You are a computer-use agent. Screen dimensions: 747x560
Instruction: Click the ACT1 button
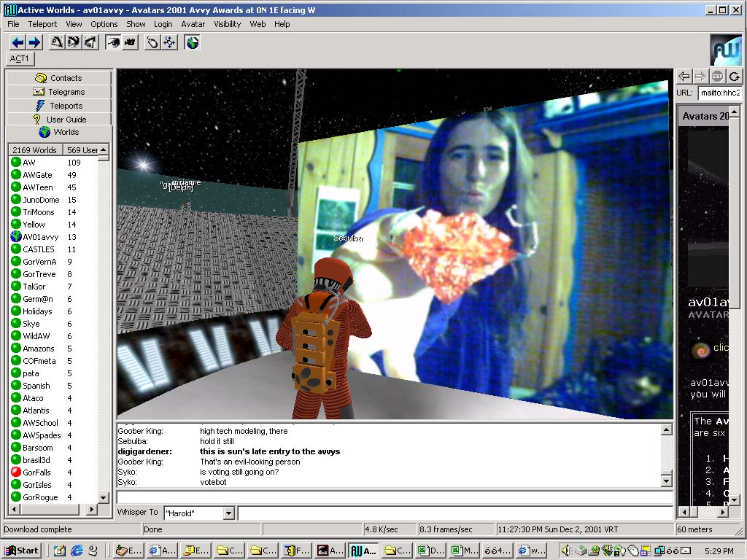point(20,58)
